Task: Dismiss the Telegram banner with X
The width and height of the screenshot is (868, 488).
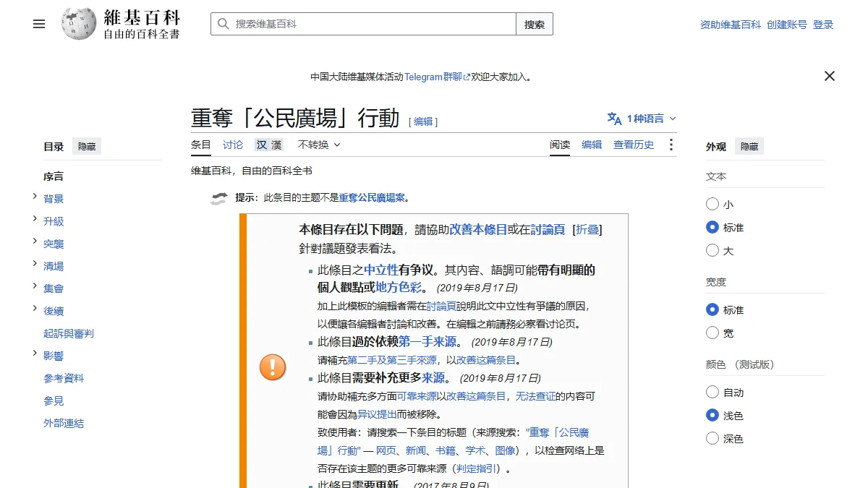Action: tap(830, 76)
